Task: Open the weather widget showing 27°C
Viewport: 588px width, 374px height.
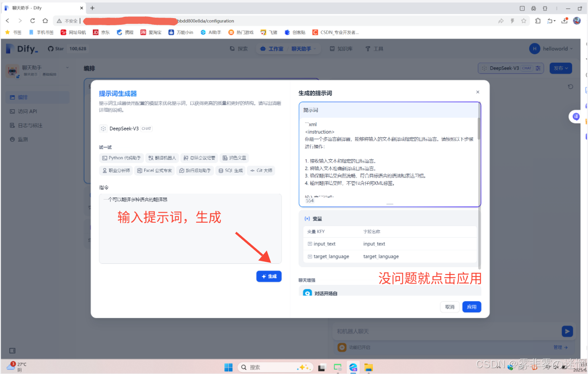Action: pyautogui.click(x=17, y=367)
